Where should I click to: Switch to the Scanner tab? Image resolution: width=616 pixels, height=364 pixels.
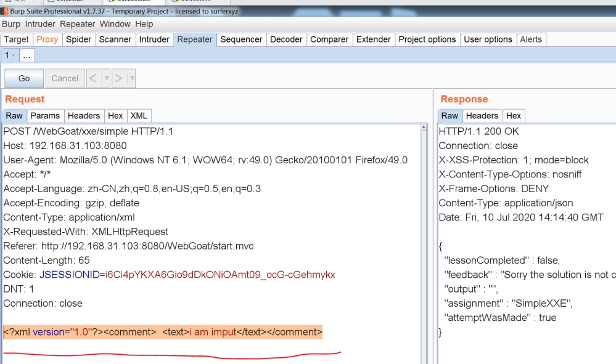click(115, 39)
